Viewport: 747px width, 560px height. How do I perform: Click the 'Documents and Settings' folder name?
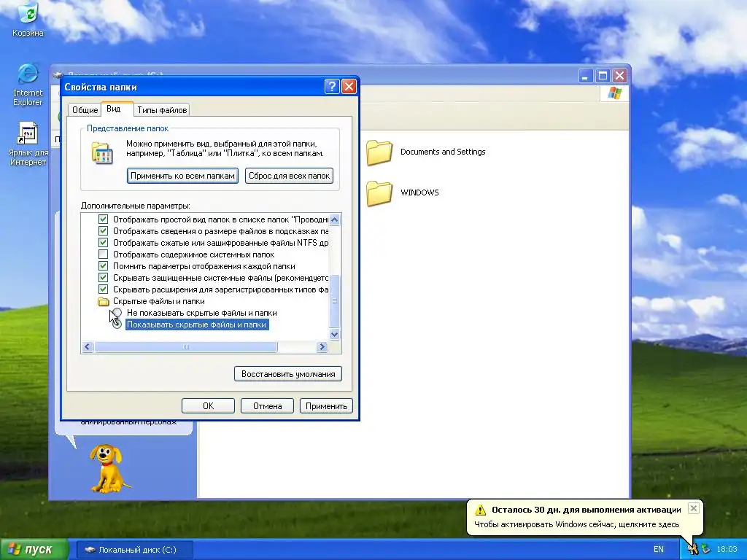[x=443, y=152]
